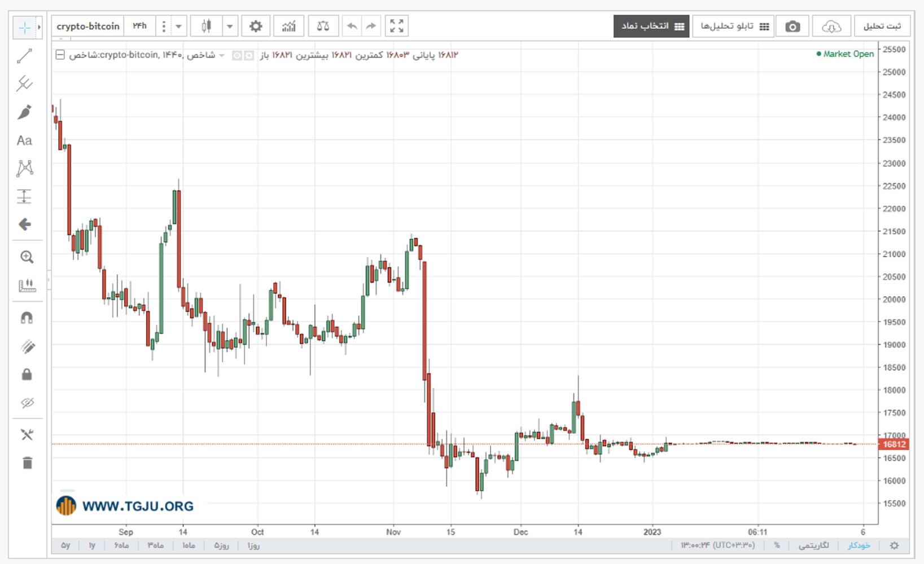Expand the candle chart style dropdown arrow
Screen dimensions: 924x564
230,26
